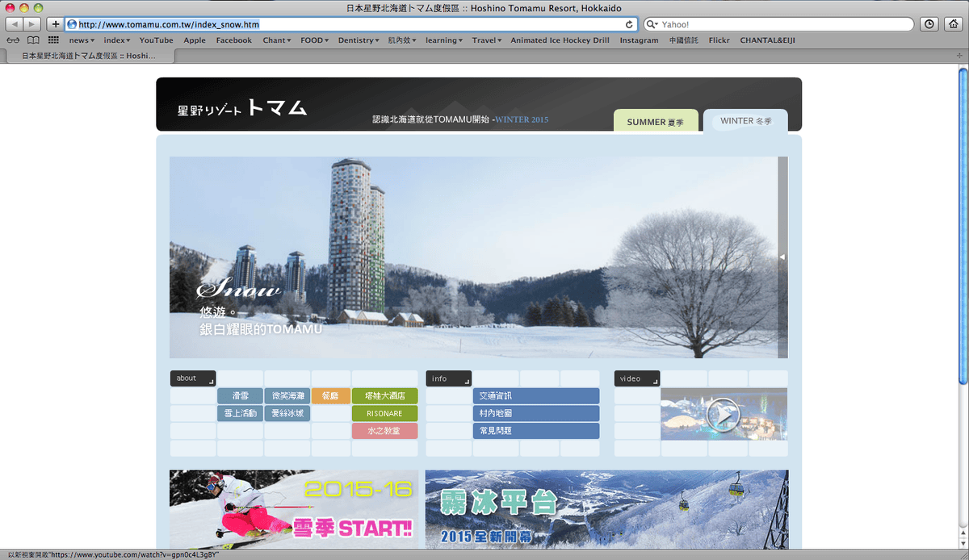
Task: Click the add bookmark plus button
Action: tap(55, 24)
